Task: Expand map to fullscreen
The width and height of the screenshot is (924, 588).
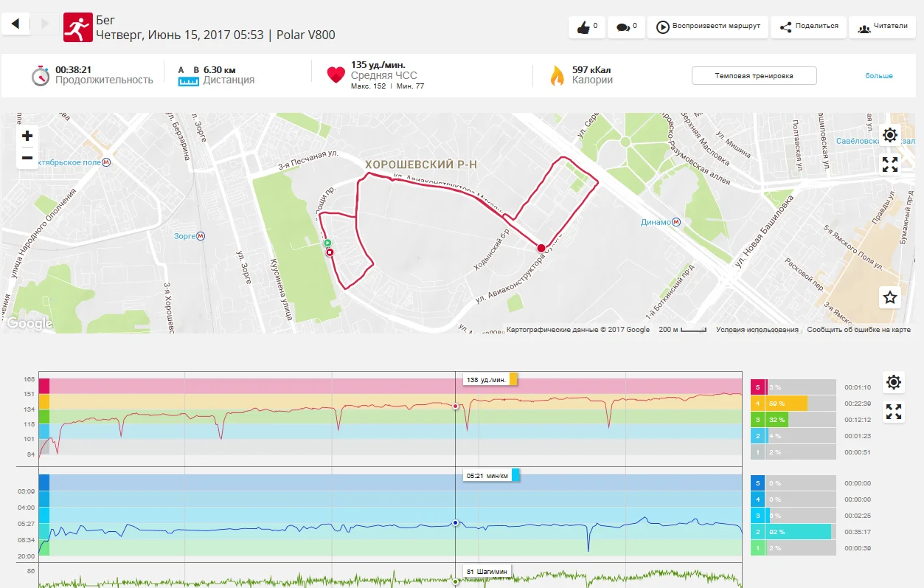Action: pos(890,165)
